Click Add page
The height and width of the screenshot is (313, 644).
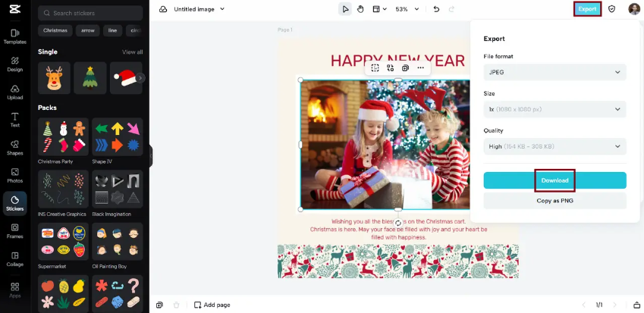pos(212,305)
